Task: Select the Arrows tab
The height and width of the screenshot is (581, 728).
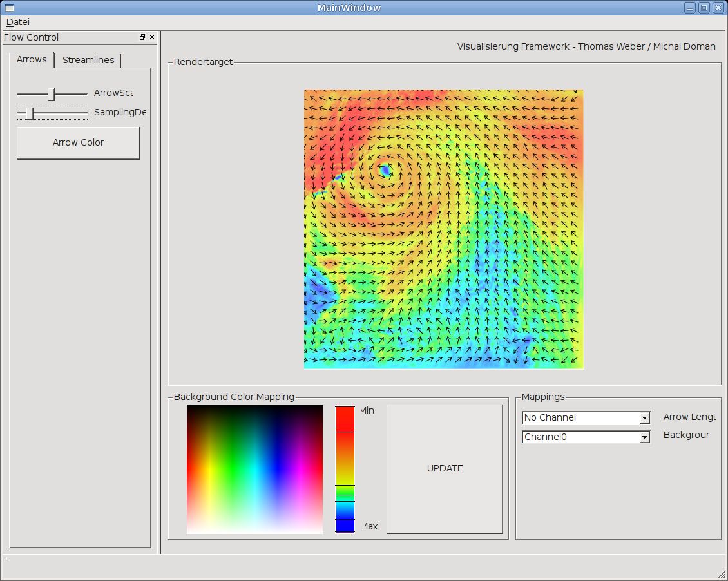Action: click(x=32, y=59)
